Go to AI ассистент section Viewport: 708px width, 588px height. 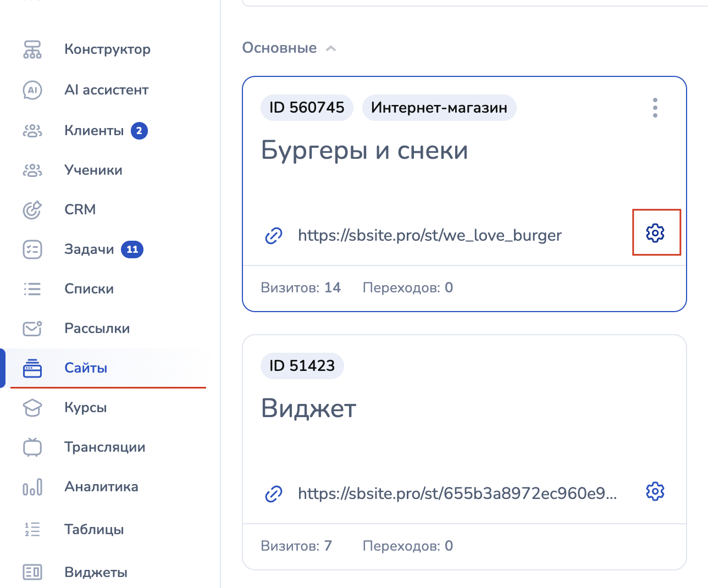[106, 90]
